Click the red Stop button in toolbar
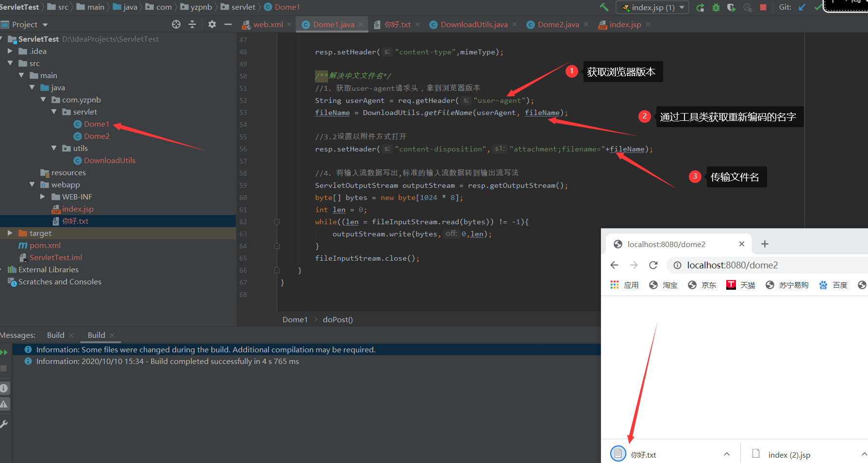The height and width of the screenshot is (463, 868). (763, 7)
